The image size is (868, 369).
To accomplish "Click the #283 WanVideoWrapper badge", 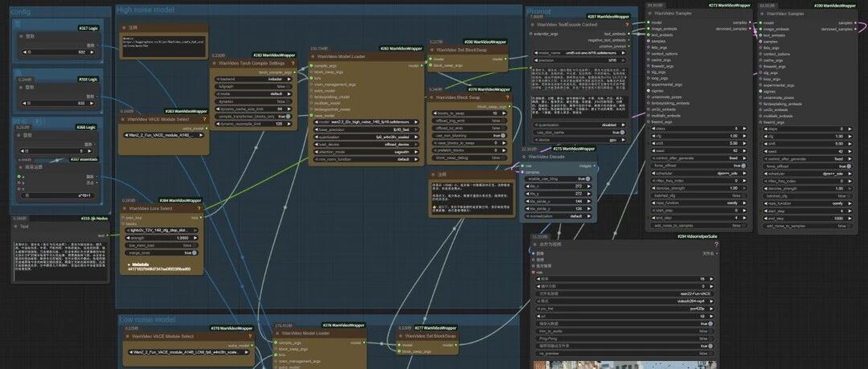I will [186, 112].
